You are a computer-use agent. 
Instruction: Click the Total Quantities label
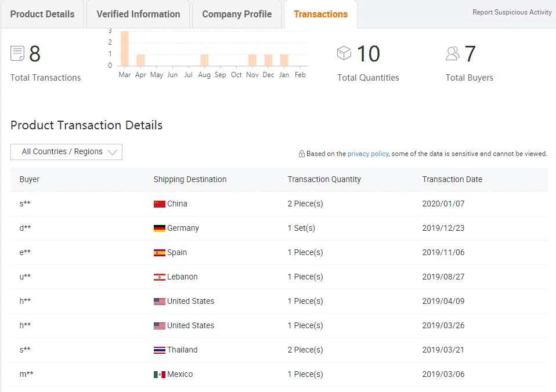368,78
